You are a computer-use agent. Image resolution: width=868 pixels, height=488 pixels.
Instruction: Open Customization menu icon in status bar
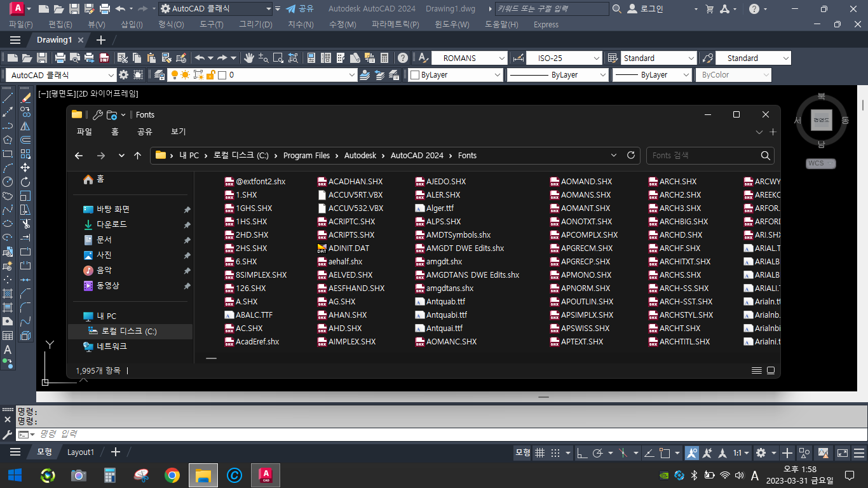click(860, 453)
